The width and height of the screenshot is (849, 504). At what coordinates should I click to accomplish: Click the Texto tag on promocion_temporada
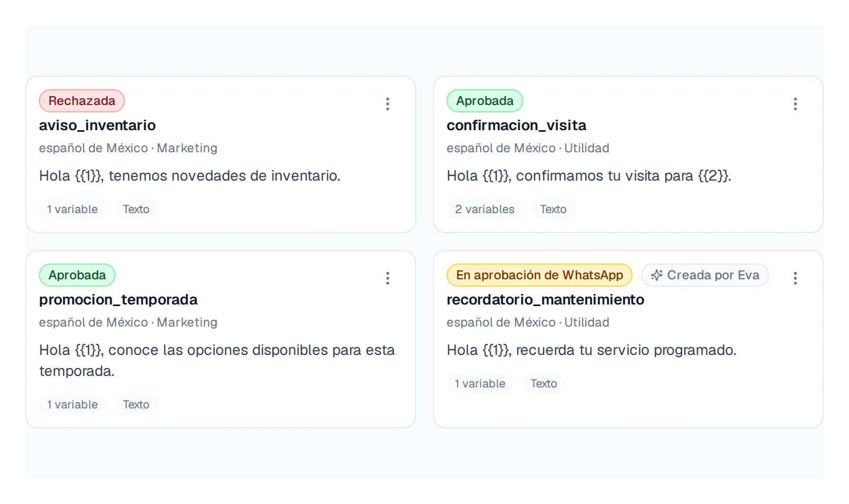(136, 405)
